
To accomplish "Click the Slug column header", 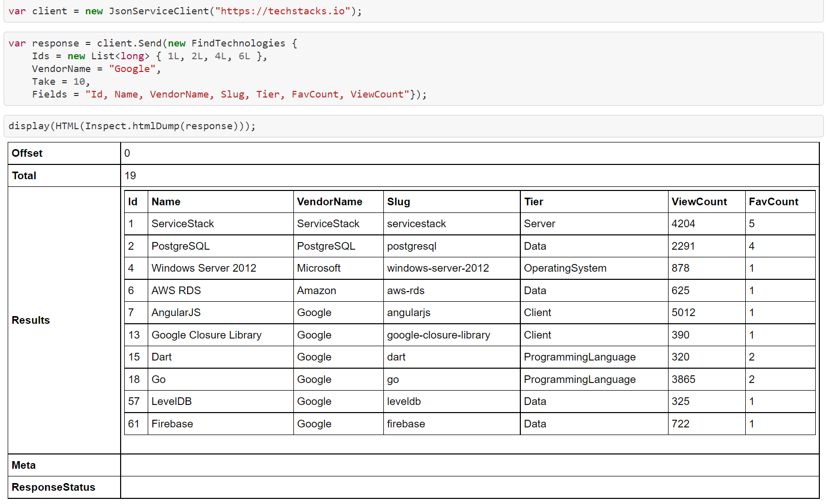I will click(452, 202).
